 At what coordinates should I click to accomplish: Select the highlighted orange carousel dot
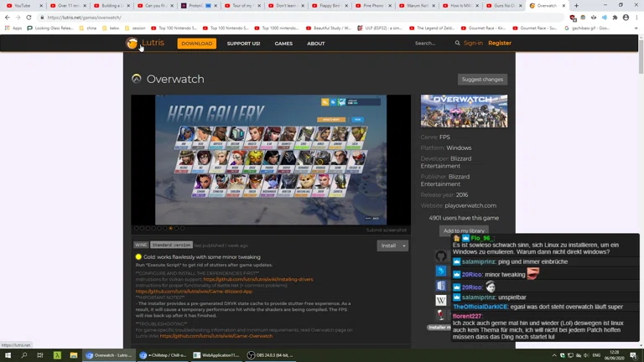(171, 228)
